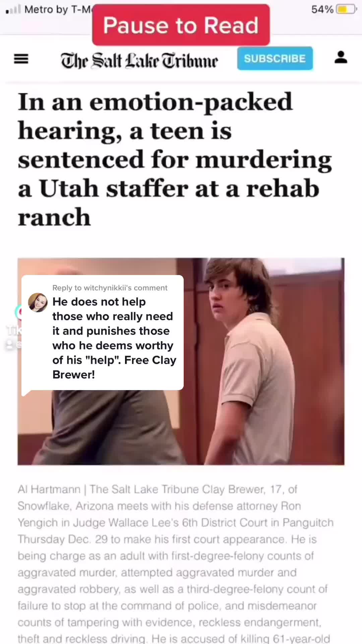Tap the Metro by T-Mobile carrier label

coord(58,9)
